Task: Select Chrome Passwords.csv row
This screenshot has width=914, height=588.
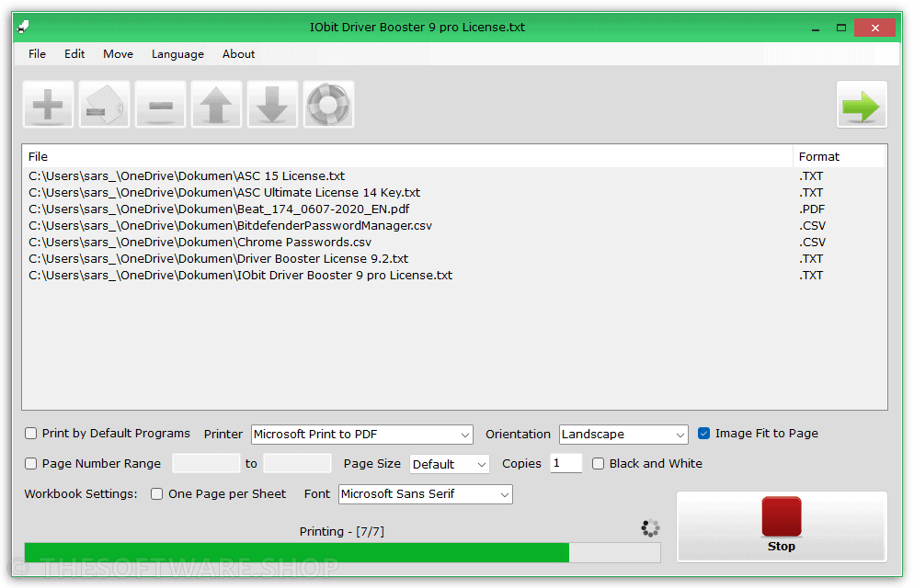Action: (x=454, y=243)
